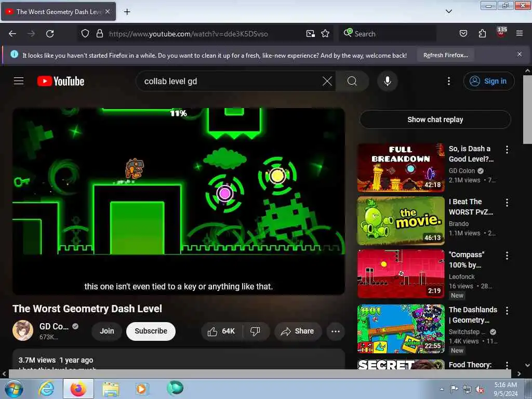Clear the YouTube search text with X
Viewport: 532px width, 399px height.
[327, 81]
